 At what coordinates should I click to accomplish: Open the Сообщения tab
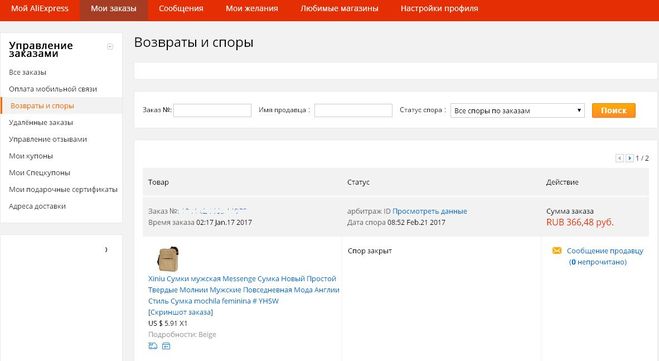[x=181, y=8]
